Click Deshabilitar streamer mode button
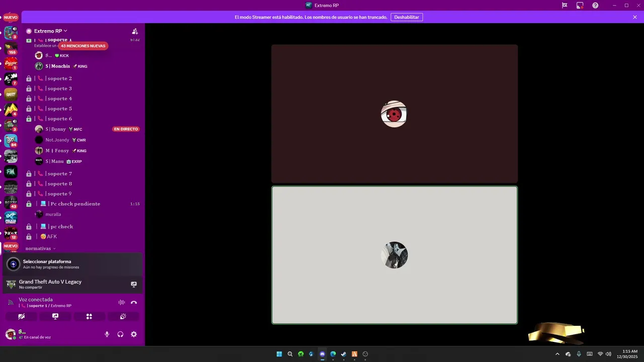Screen dimensions: 644x362 pos(407,17)
